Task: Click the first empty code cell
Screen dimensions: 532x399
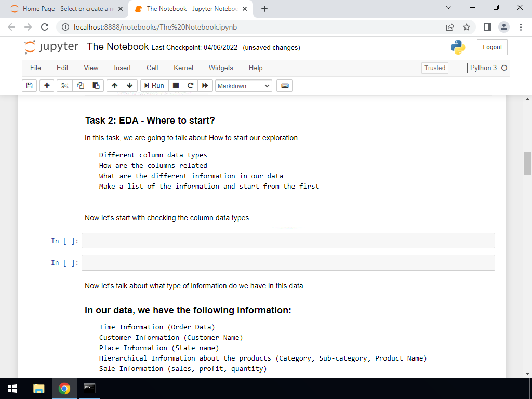Action: [x=288, y=241]
